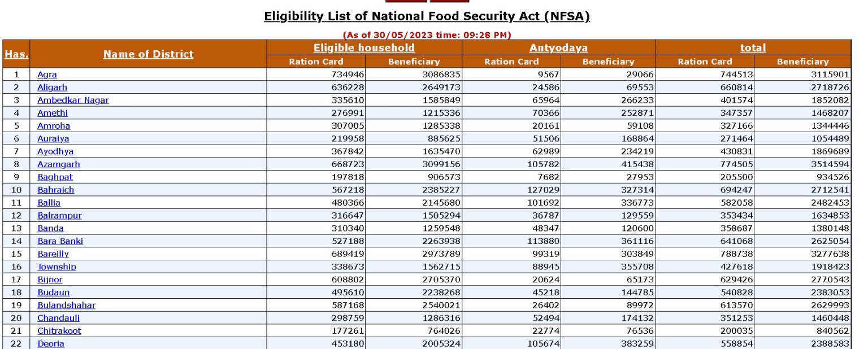Open the Deoria district link

click(50, 343)
